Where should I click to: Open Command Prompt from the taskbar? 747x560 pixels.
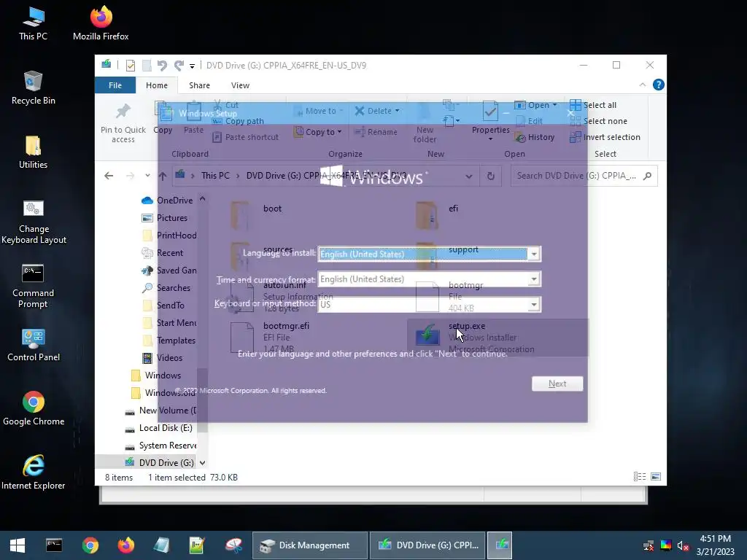click(x=54, y=545)
